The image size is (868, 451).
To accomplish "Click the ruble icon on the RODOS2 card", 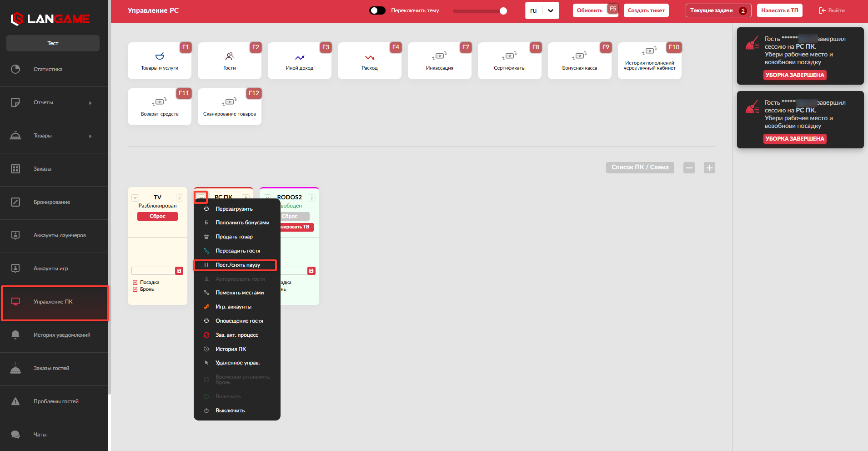I will pos(311,198).
